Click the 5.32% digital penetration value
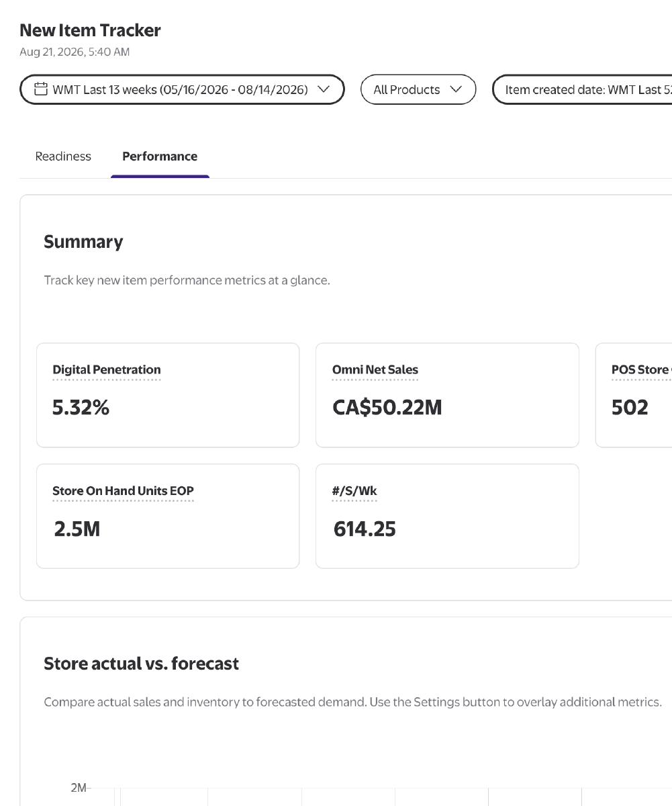672x806 pixels. coord(81,407)
